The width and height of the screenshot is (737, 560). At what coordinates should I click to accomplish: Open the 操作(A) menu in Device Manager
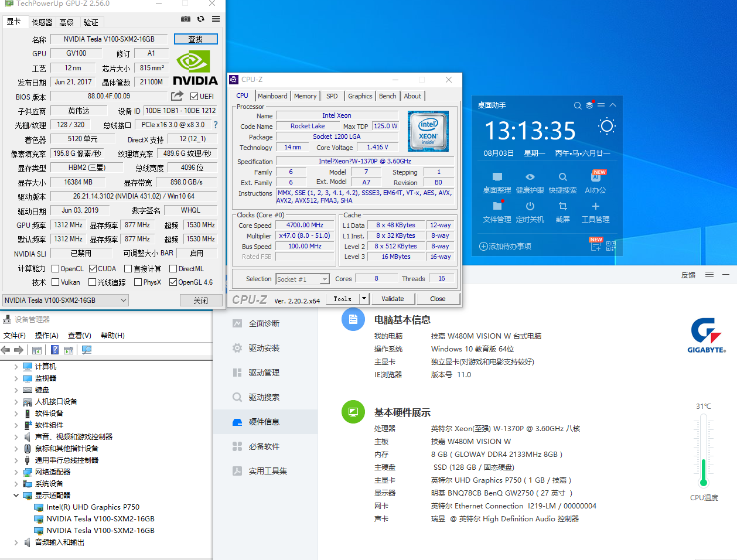click(x=46, y=336)
